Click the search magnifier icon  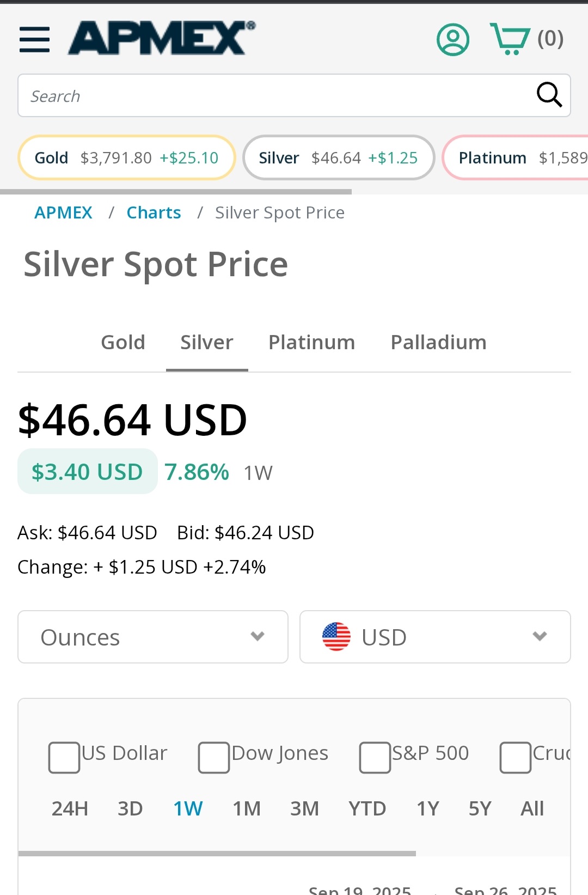click(x=549, y=95)
